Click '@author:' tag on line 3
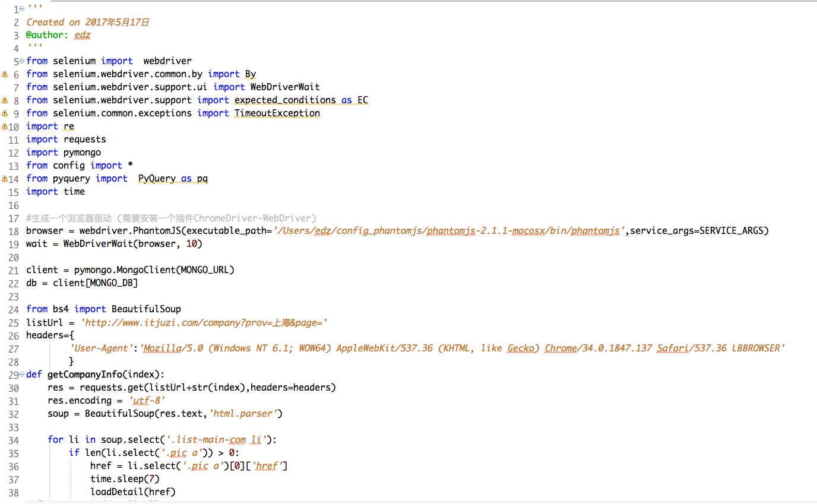The width and height of the screenshot is (817, 504). pyautogui.click(x=47, y=35)
